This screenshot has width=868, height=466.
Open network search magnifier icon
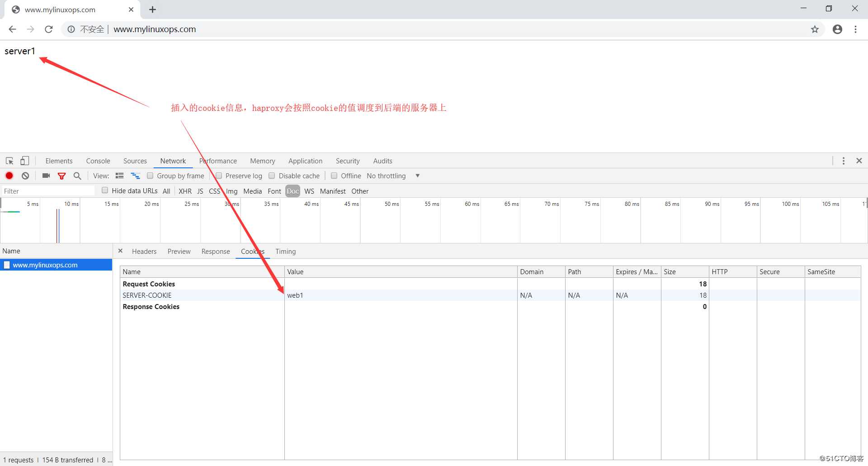click(77, 176)
